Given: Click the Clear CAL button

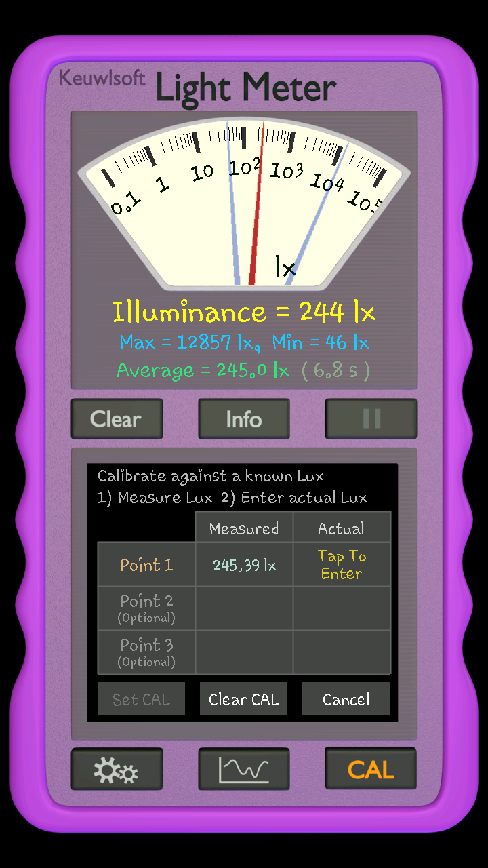Looking at the screenshot, I should coord(244,699).
